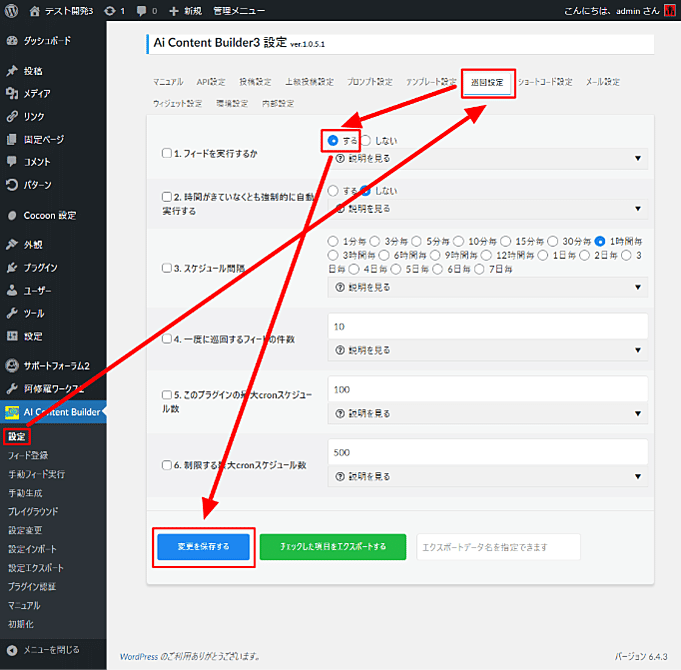Image resolution: width=681 pixels, height=670 pixels.
Task: Click メニューを閉じる collapse arrow icon
Action: [12, 650]
